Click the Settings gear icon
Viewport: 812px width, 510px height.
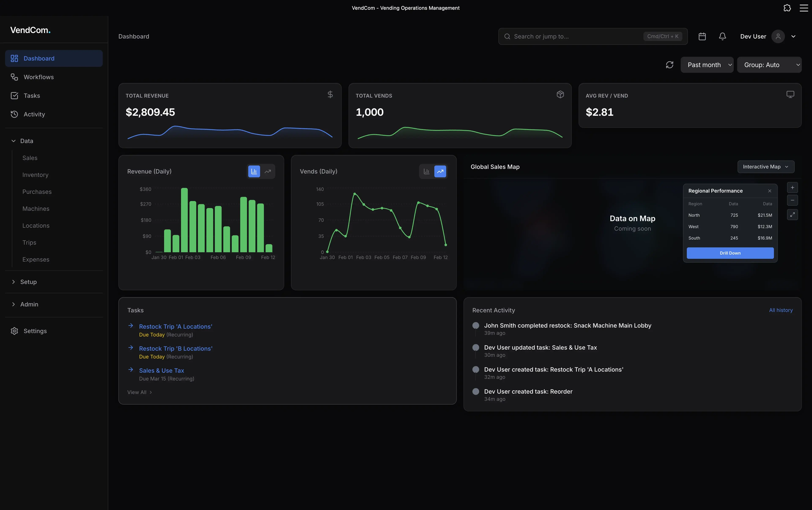(14, 331)
